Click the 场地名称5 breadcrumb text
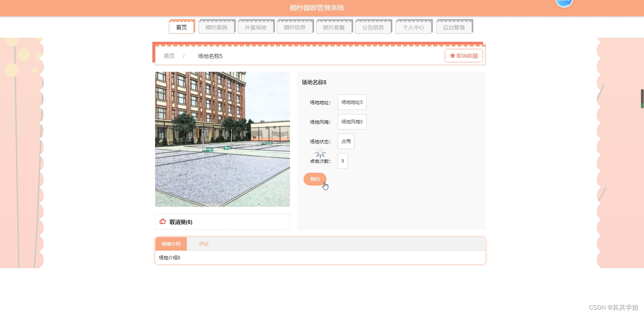 (x=210, y=56)
